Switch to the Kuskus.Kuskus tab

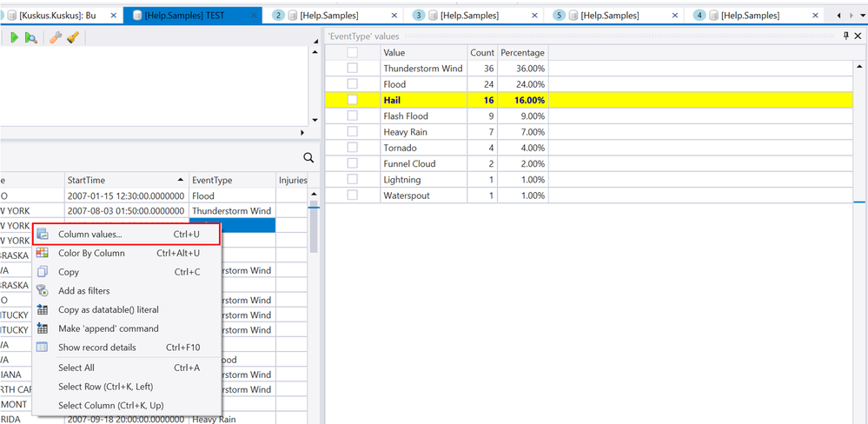point(57,16)
